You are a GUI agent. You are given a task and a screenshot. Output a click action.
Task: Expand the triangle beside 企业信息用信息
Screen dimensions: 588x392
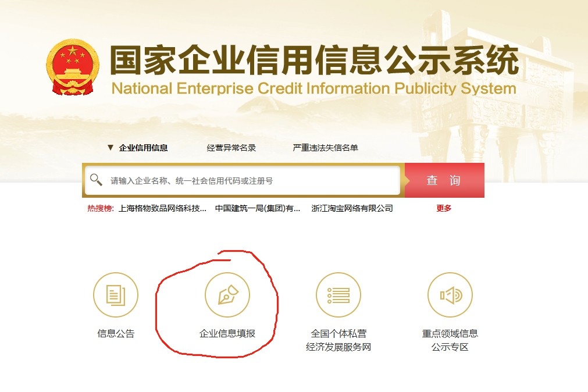click(x=111, y=147)
